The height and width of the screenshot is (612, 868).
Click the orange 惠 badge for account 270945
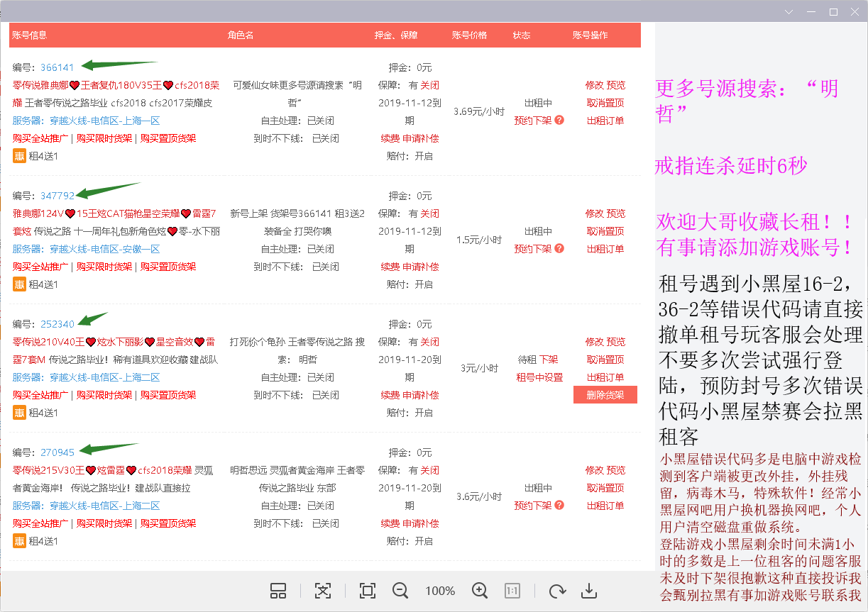coord(19,541)
